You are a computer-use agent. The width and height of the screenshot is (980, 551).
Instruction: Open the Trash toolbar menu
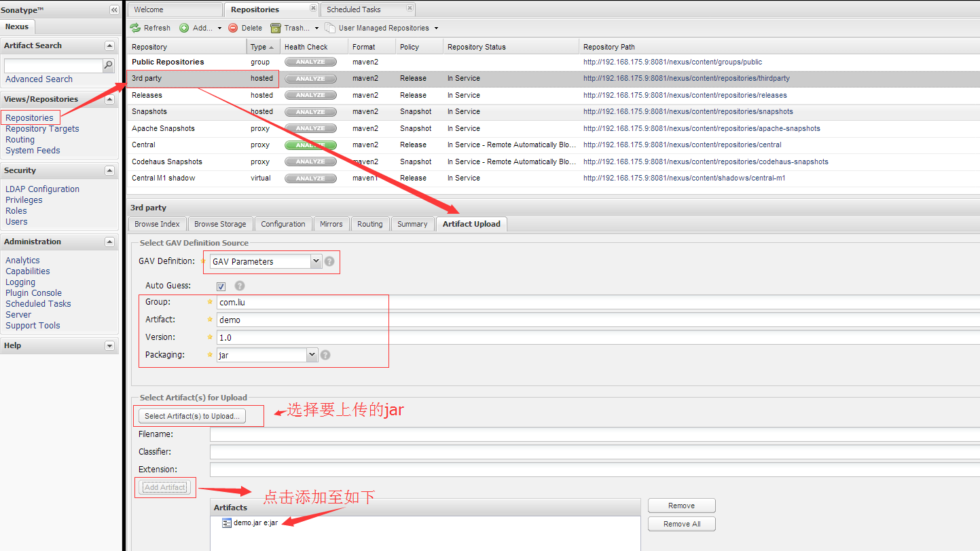295,28
